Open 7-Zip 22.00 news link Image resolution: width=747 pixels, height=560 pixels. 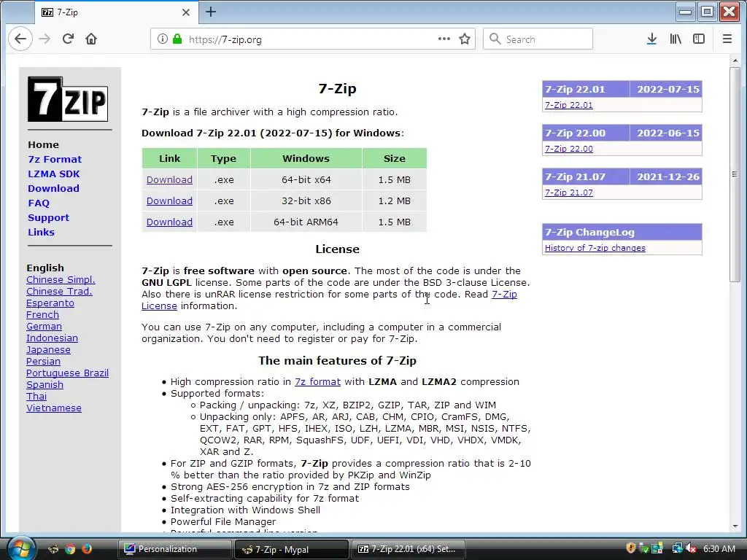pyautogui.click(x=569, y=149)
